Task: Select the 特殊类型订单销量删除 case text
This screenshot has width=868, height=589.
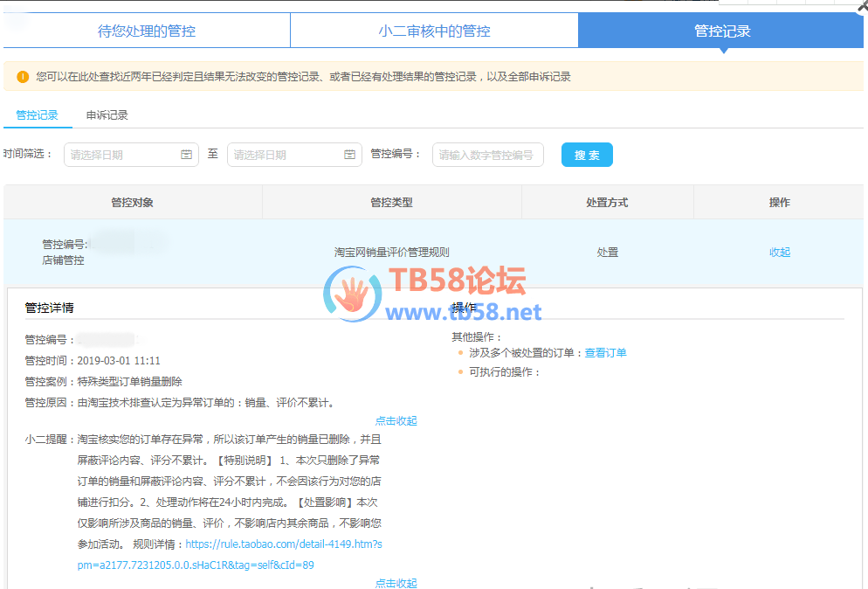Action: pyautogui.click(x=129, y=382)
